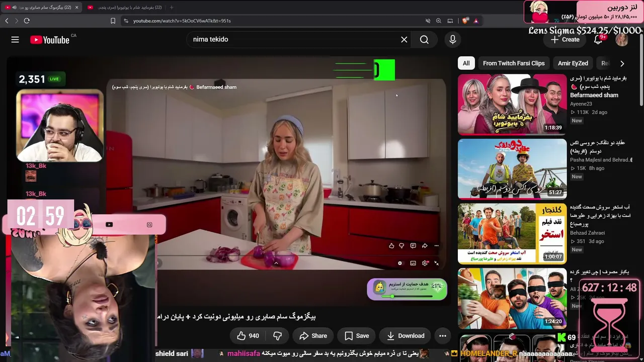Exit full screen on the inner player
The width and height of the screenshot is (644, 362).
pyautogui.click(x=436, y=263)
